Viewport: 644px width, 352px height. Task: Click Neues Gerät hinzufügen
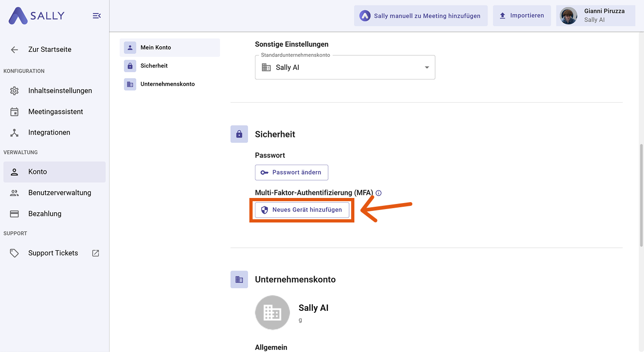(302, 210)
